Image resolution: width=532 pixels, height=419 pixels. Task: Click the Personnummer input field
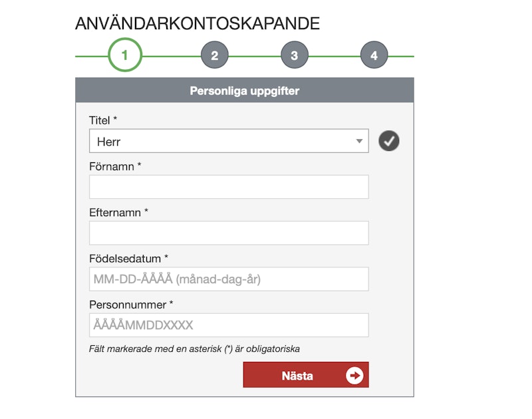(228, 325)
